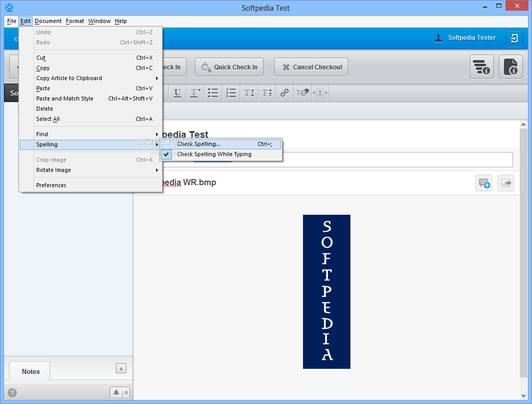Choose Select All from the Edit menu

[91, 119]
